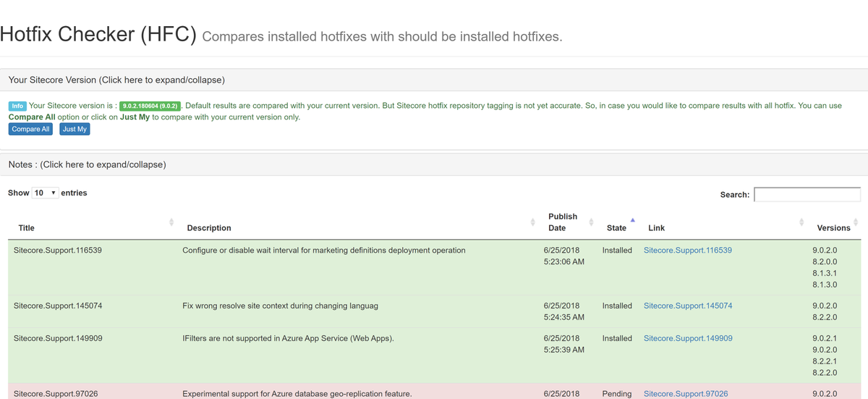868x399 pixels.
Task: Click publish date 5:25:39 AM cell
Action: [563, 344]
